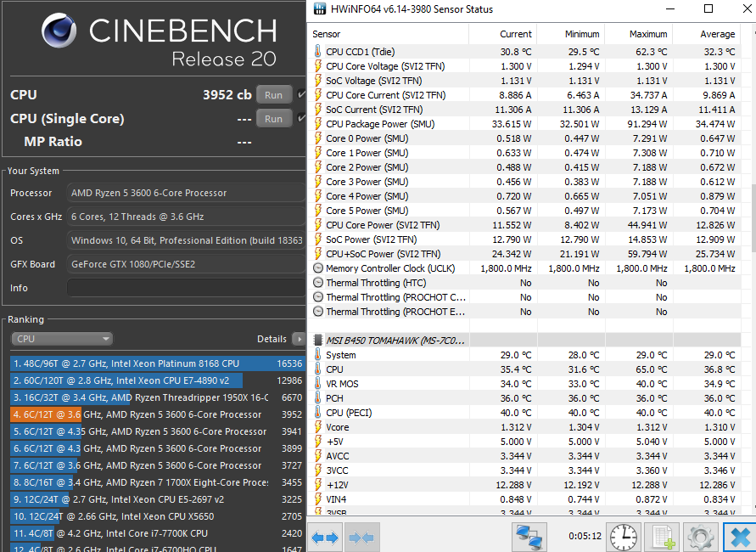Click the lightning icon beside +12V

[317, 485]
